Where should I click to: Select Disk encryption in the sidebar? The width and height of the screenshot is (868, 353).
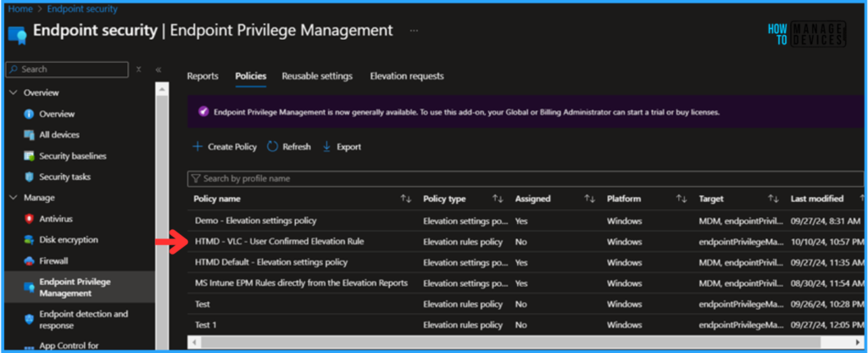69,240
